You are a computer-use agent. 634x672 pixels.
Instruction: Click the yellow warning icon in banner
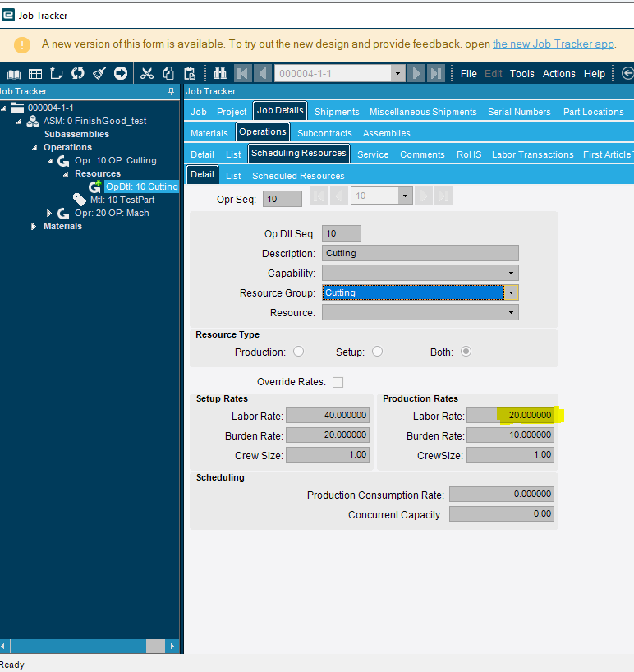coord(22,44)
